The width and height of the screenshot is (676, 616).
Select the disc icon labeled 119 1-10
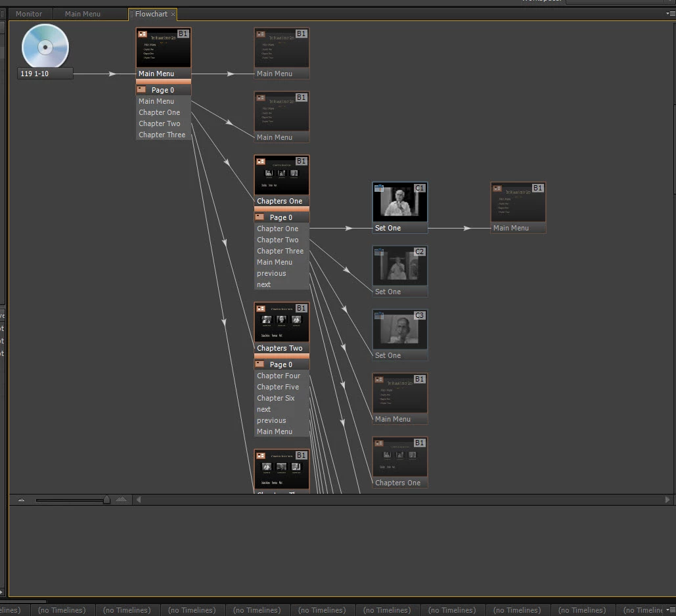coord(45,46)
